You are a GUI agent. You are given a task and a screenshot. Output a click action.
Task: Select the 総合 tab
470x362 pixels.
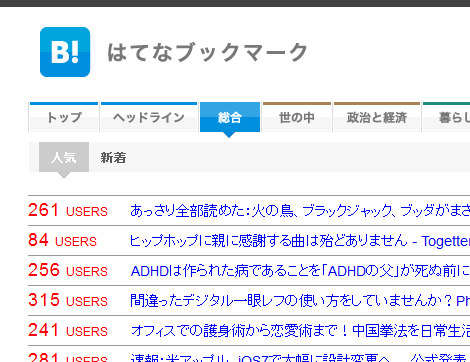pos(230,117)
